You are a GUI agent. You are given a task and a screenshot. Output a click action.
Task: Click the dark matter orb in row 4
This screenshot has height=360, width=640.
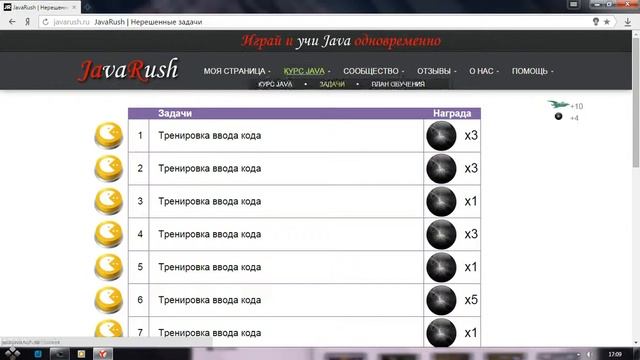coord(441,234)
